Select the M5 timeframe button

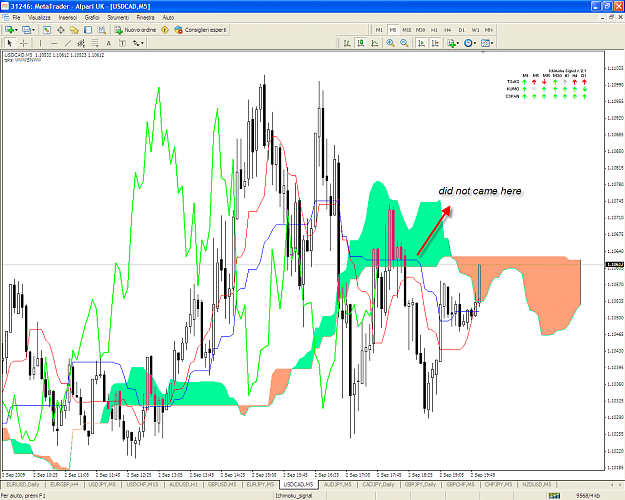393,30
